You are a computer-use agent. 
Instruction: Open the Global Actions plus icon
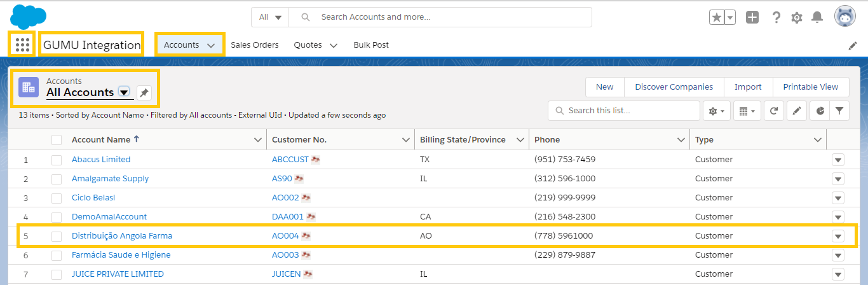pyautogui.click(x=752, y=17)
